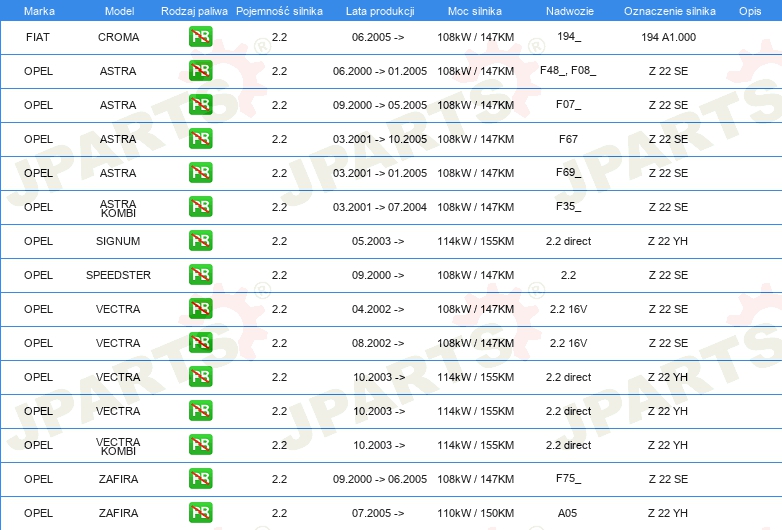Click the Model column header

[119, 11]
